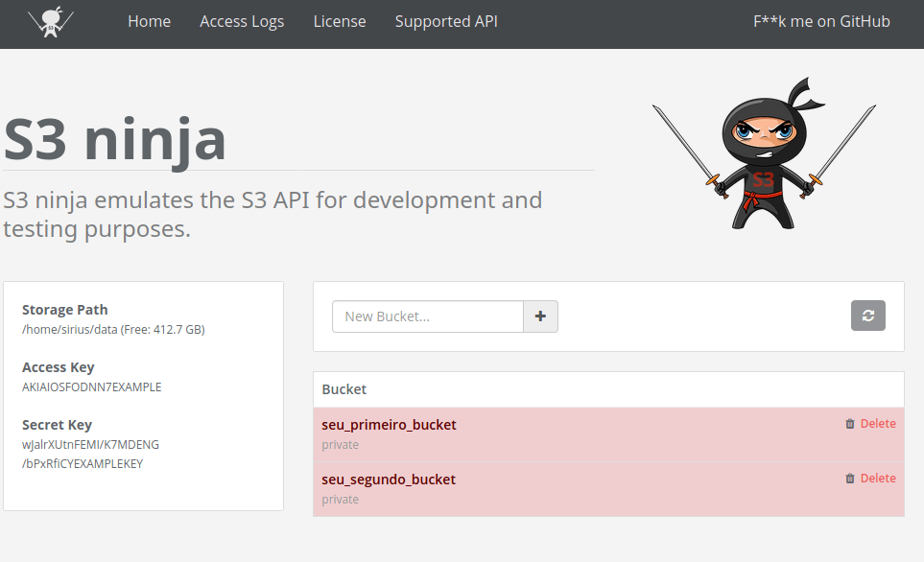
Task: Follow the GitHub link in navbar
Action: click(821, 21)
